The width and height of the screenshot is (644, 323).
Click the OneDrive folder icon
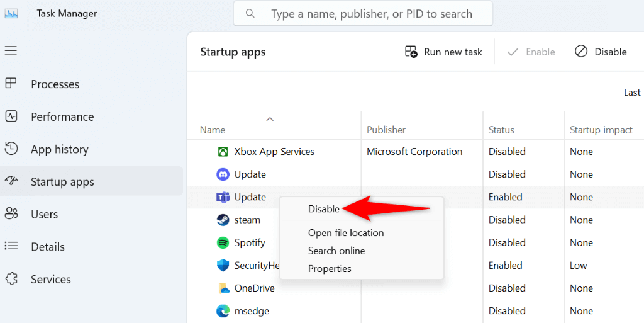223,288
